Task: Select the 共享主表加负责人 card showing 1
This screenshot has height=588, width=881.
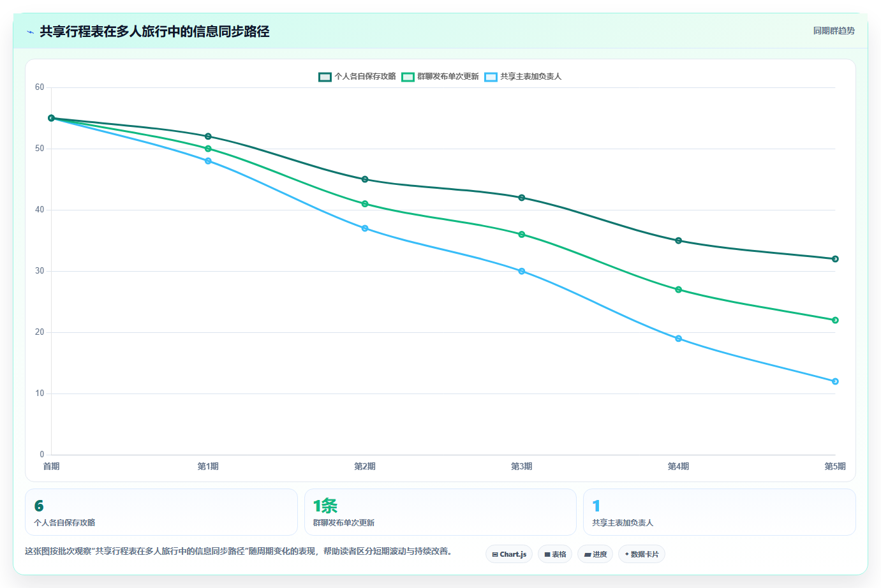Action: (720, 512)
